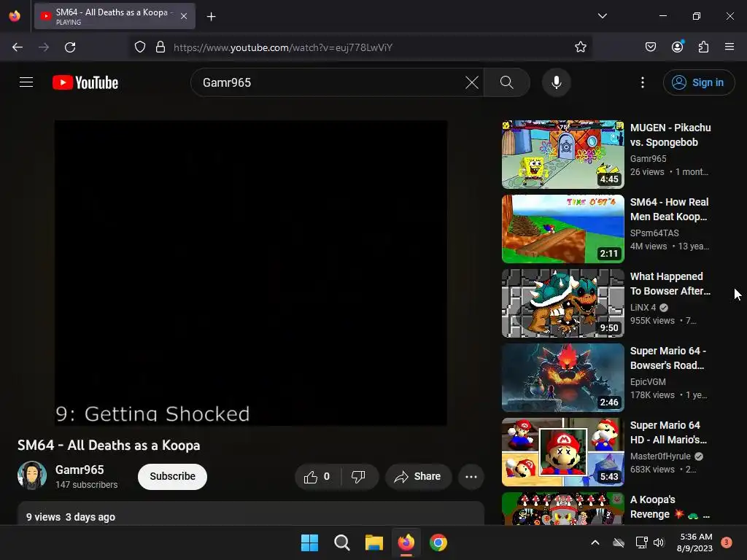The height and width of the screenshot is (560, 747).
Task: Open Windows Start menu
Action: [309, 542]
